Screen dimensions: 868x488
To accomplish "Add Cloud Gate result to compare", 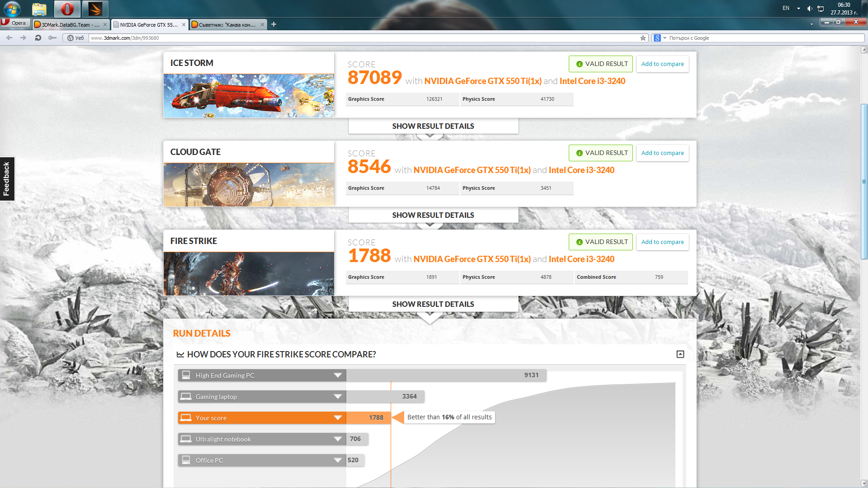I will click(662, 153).
